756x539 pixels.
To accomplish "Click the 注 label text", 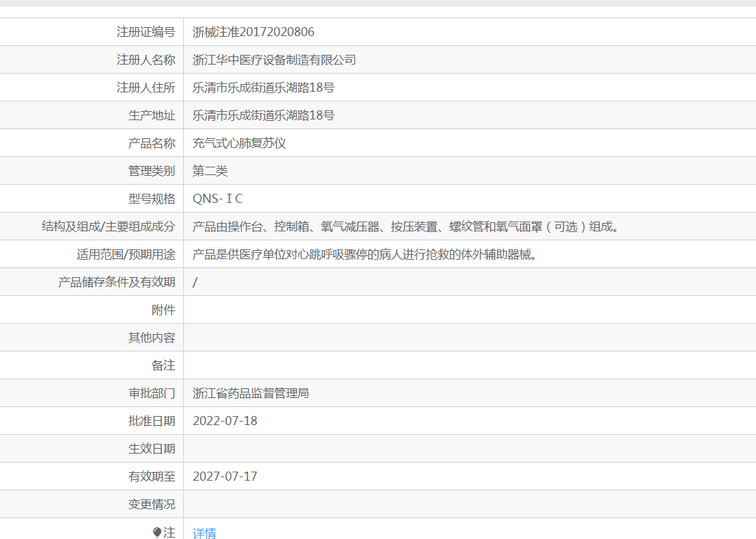I will click(169, 532).
